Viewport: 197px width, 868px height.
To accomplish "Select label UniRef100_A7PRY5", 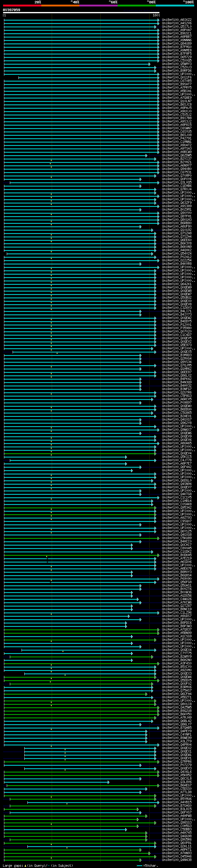I will pyautogui.click(x=177, y=88).
